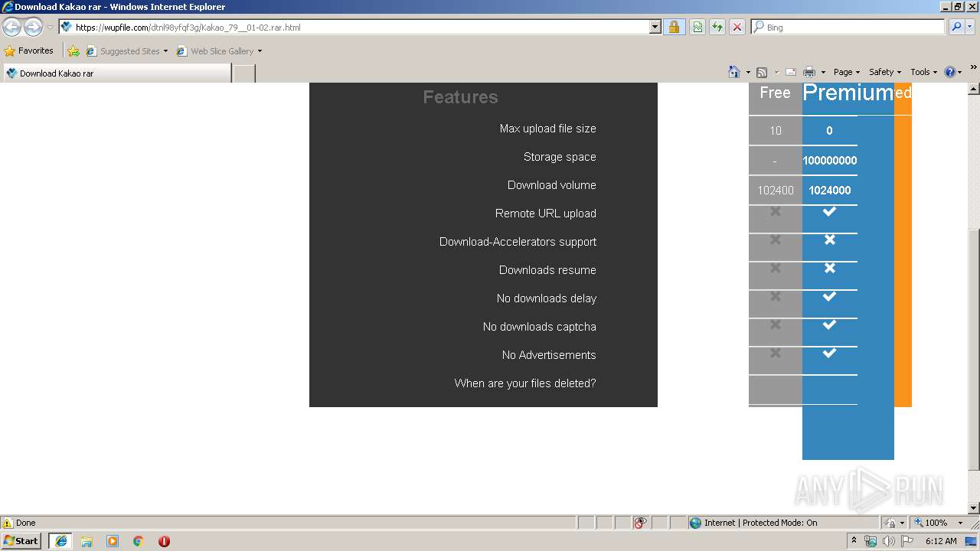Click the network tray icon
980x551 pixels.
(x=871, y=541)
